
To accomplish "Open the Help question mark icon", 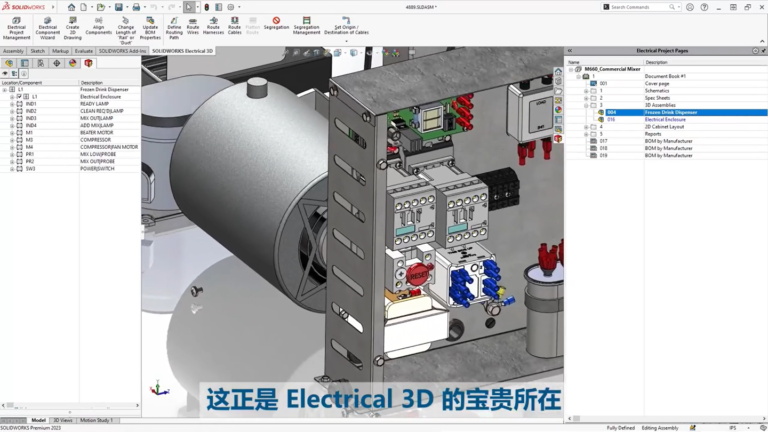I will [x=704, y=7].
